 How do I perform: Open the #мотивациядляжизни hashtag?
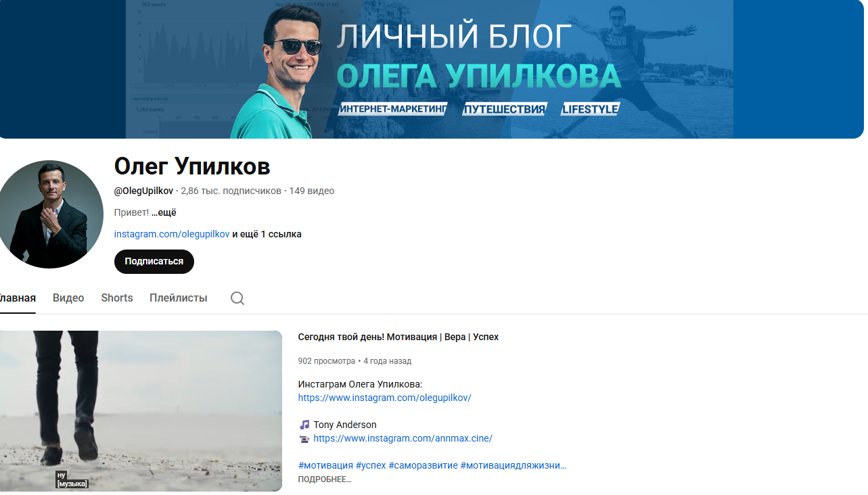[x=513, y=465]
